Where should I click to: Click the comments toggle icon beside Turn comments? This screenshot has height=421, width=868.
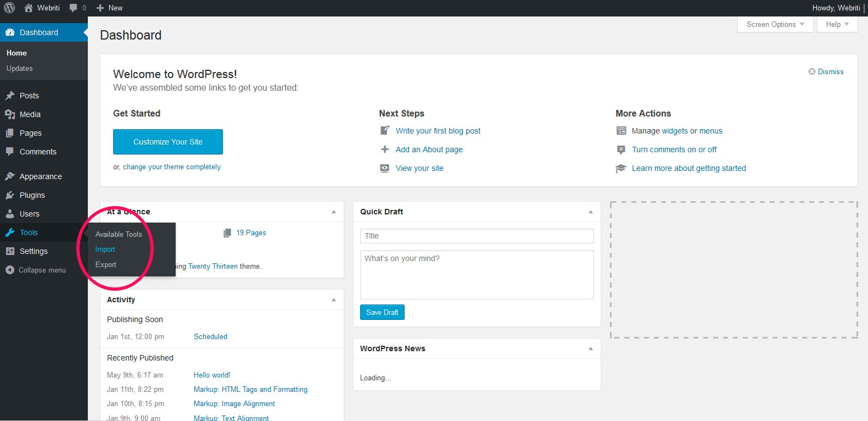click(621, 149)
